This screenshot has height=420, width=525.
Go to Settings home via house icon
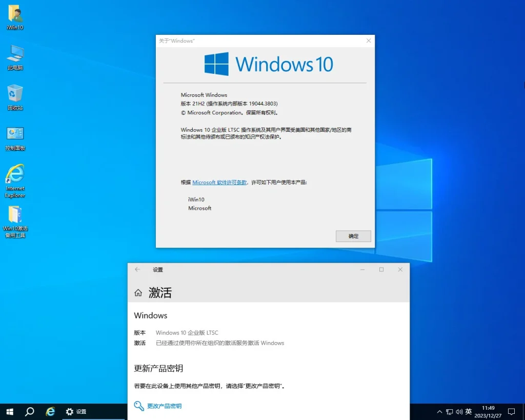tap(138, 293)
